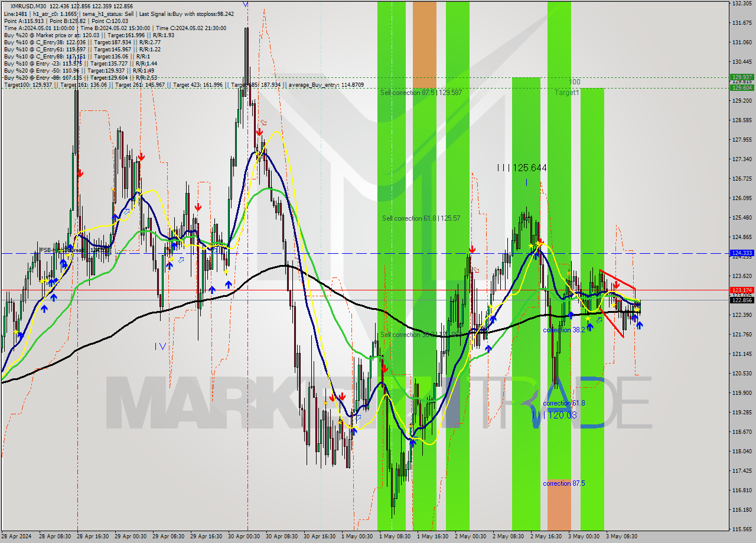Image resolution: width=756 pixels, height=543 pixels.
Task: Click 'Sell correction 61.8 | 125.57' label
Action: [x=421, y=218]
